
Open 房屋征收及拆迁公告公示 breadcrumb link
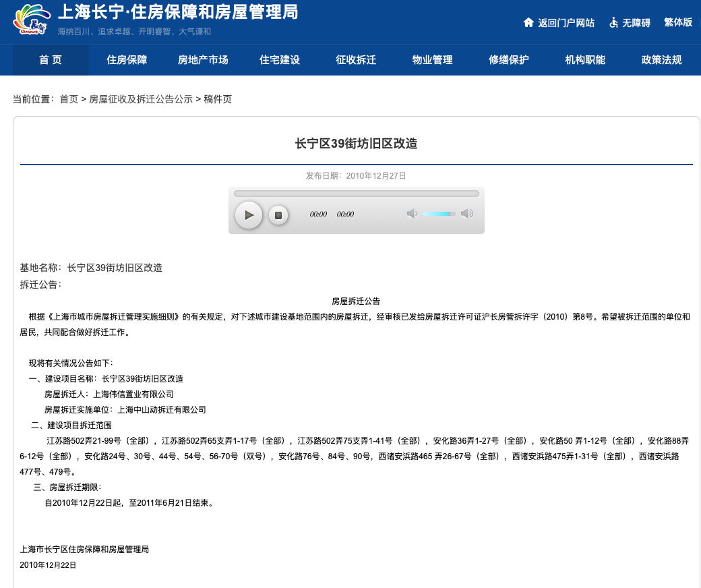[141, 99]
